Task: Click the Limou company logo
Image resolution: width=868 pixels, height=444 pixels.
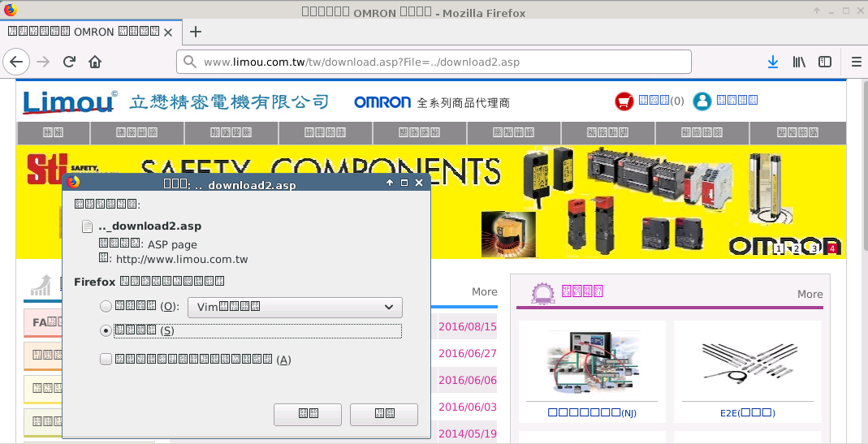Action: pyautogui.click(x=70, y=101)
